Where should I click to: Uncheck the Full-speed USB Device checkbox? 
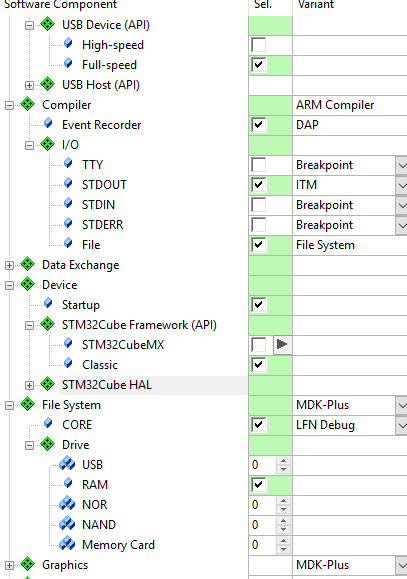pyautogui.click(x=258, y=65)
